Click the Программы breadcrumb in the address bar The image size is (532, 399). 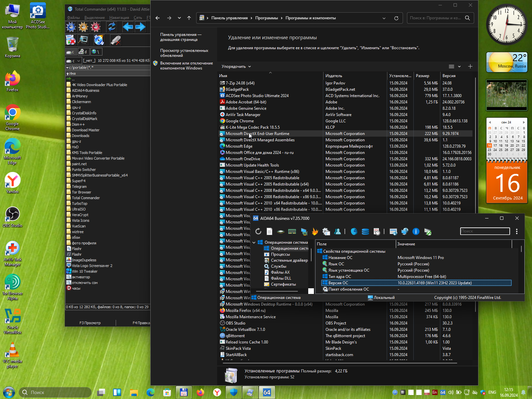tap(266, 18)
